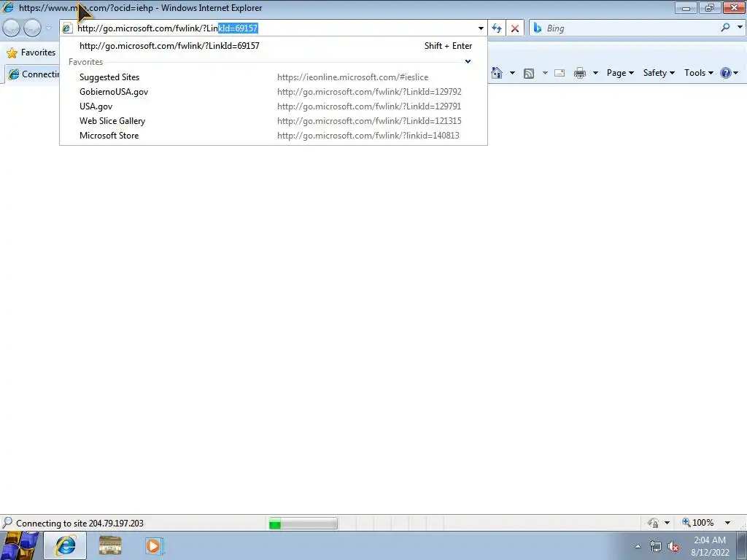Image resolution: width=747 pixels, height=560 pixels.
Task: Click Internet Explorer taskbar icon
Action: coord(65,545)
